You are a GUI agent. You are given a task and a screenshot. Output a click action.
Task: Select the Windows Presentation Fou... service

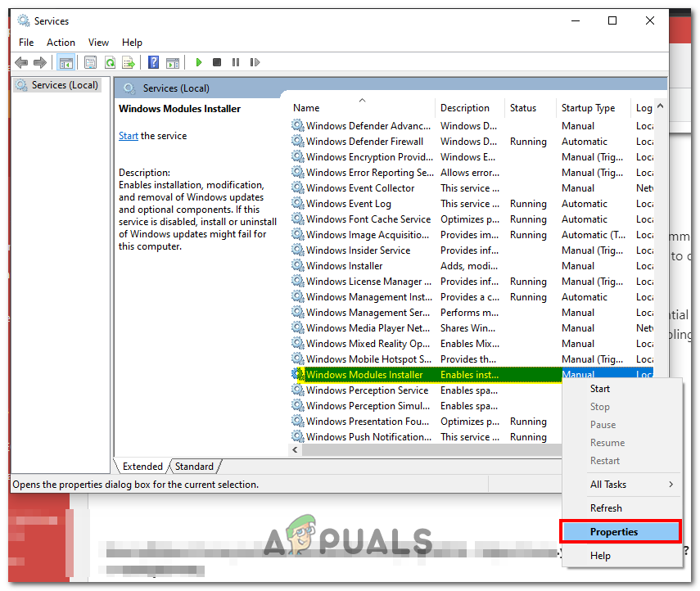[x=426, y=421]
